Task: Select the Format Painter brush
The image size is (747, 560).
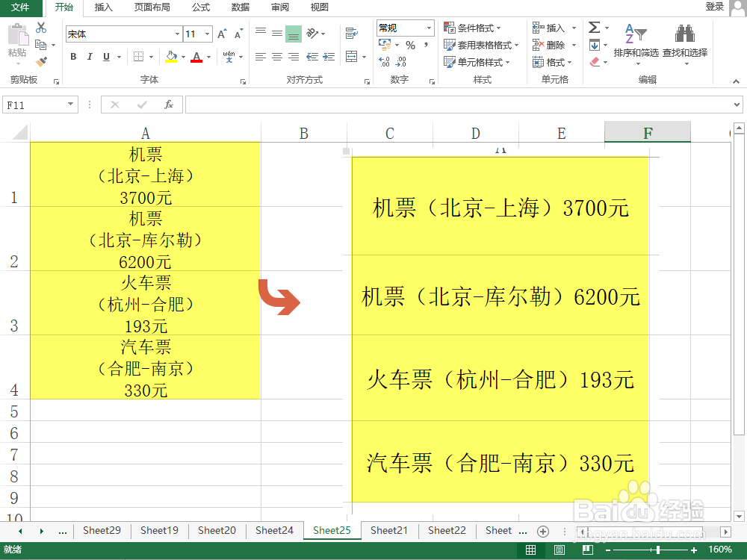Action: tap(41, 62)
